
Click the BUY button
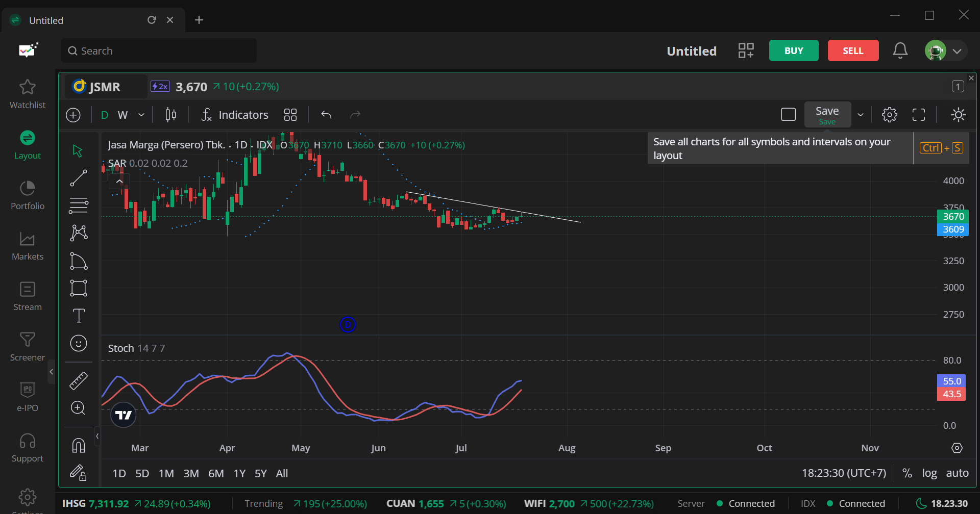[x=794, y=50]
